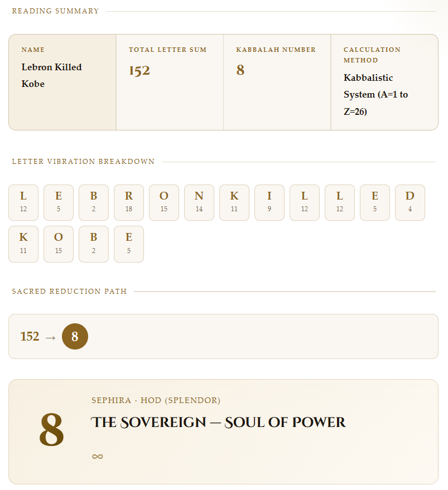
Task: Click The Sovereign — Soul of Power title
Action: pyautogui.click(x=218, y=422)
